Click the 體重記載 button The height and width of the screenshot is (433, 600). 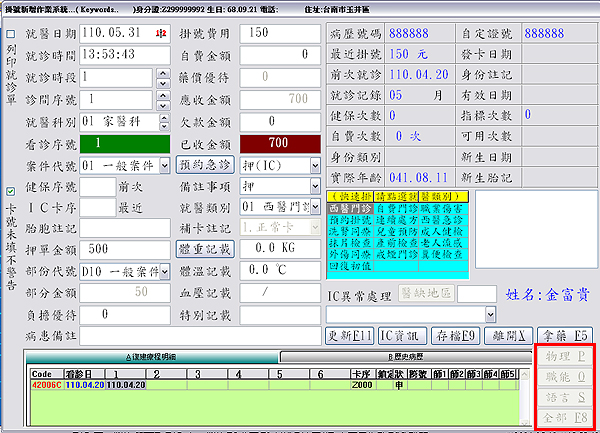[x=205, y=249]
